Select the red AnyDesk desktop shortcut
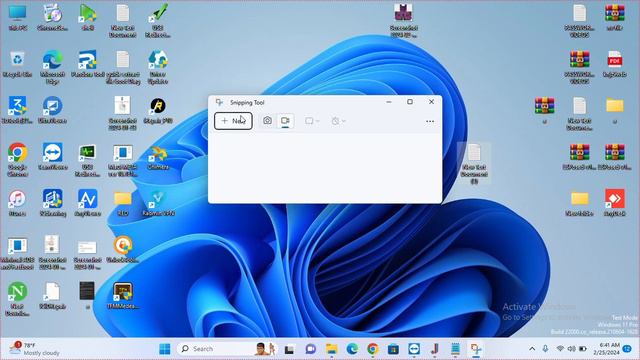The height and width of the screenshot is (360, 640). pos(615,202)
